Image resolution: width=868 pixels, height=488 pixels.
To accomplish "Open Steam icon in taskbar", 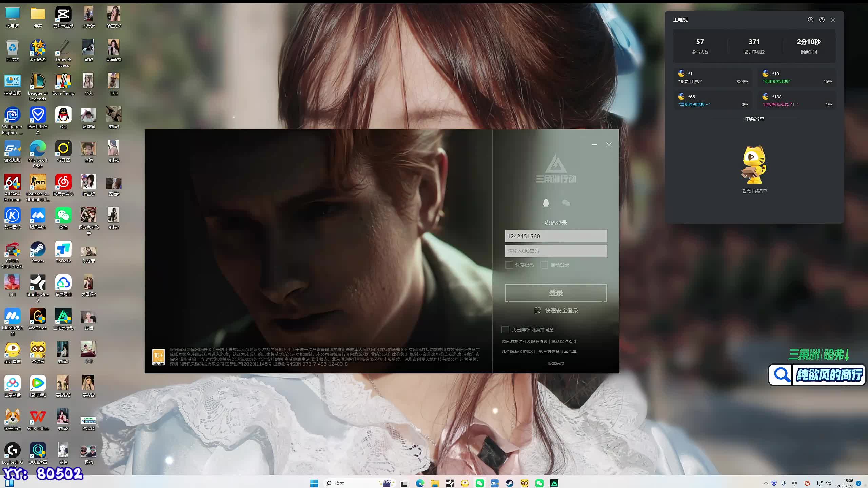I will 509,483.
